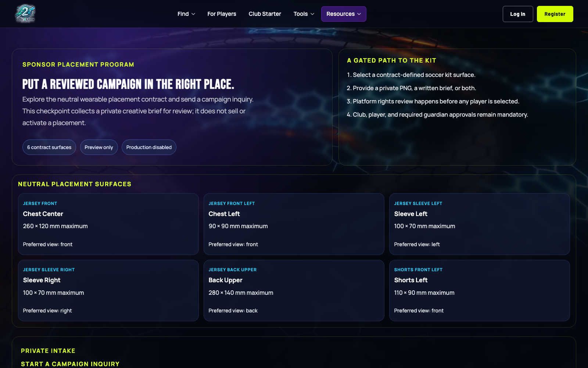The height and width of the screenshot is (368, 588).
Task: Open the Tools dropdown menu
Action: click(x=304, y=14)
